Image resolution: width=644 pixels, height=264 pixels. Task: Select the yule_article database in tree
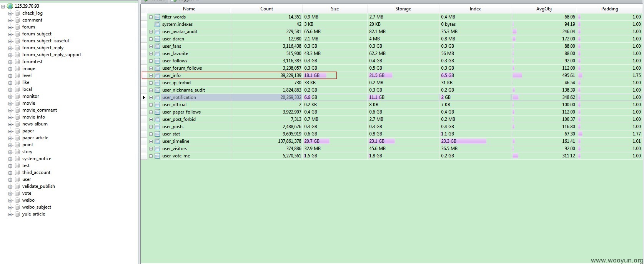click(x=33, y=214)
